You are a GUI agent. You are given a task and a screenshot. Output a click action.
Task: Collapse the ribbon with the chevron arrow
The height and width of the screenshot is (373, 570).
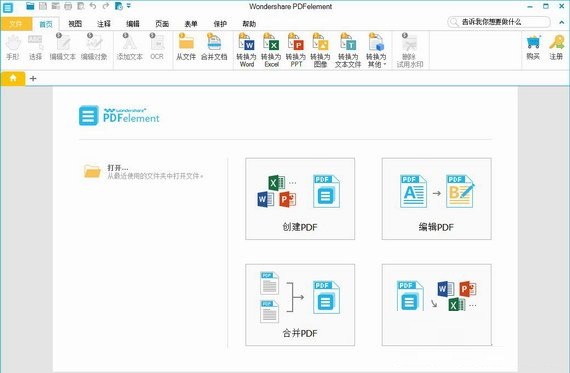(x=562, y=23)
